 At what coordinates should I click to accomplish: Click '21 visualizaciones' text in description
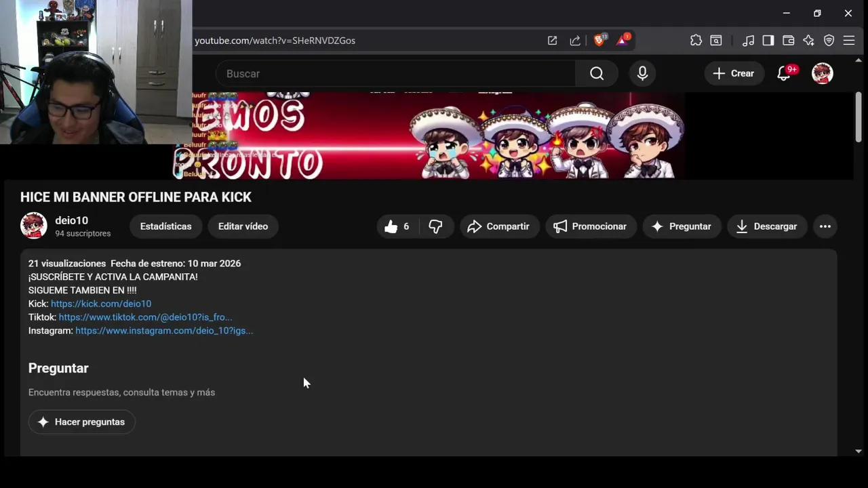point(67,263)
